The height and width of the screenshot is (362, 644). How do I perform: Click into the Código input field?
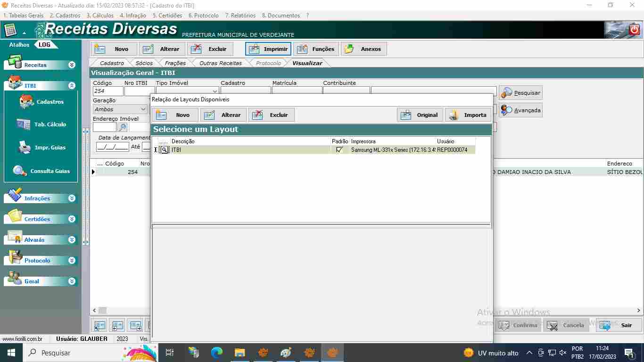click(108, 91)
